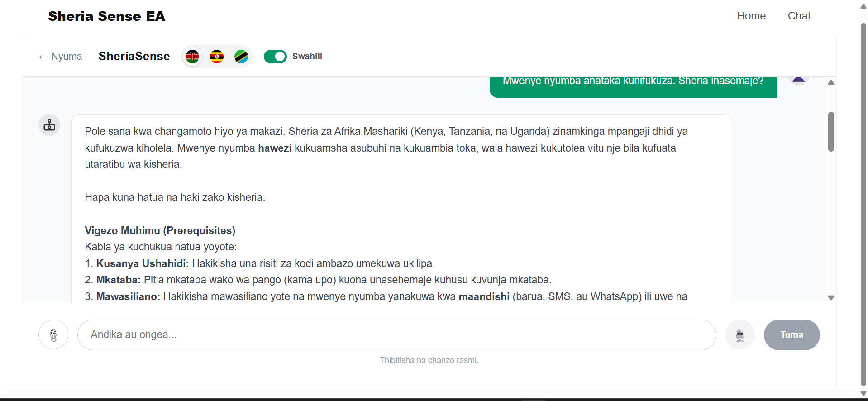Click 'Hapa kuna hatua na haki zako kisheria:' line

pyautogui.click(x=175, y=197)
